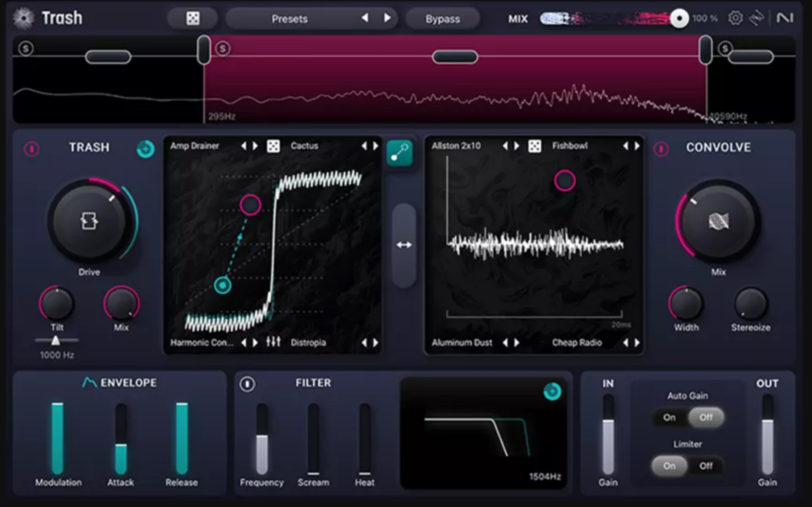Select the next impulse after Cheap Radio
This screenshot has width=812, height=507.
[x=637, y=343]
